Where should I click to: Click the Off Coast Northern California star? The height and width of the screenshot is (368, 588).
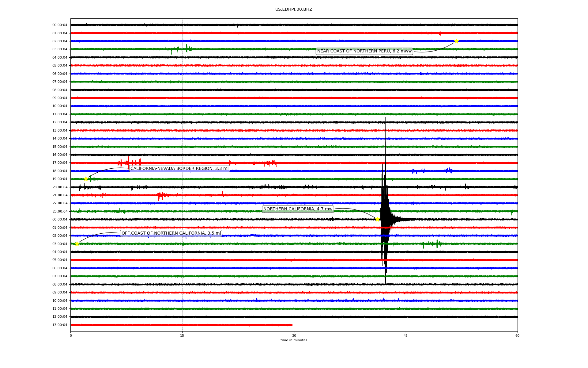pos(77,244)
